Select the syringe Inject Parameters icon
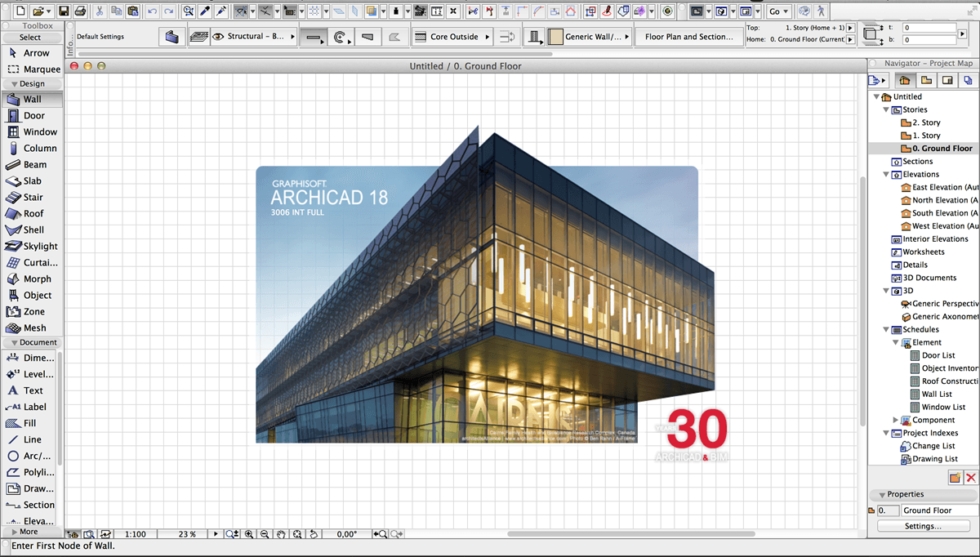Screen dimensions: 980x557 [221, 11]
